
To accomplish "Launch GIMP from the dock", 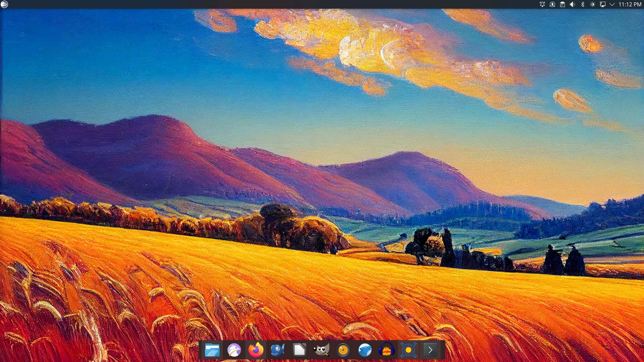I will (x=321, y=350).
